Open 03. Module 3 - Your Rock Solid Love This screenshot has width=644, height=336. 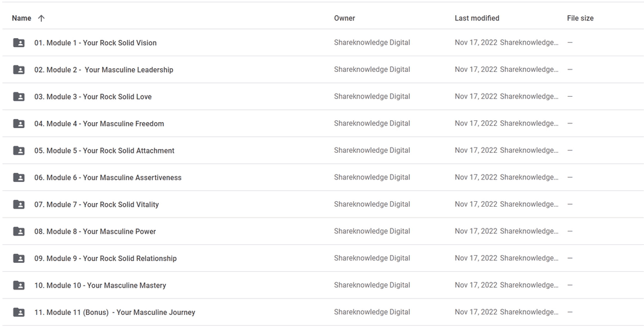tap(93, 97)
